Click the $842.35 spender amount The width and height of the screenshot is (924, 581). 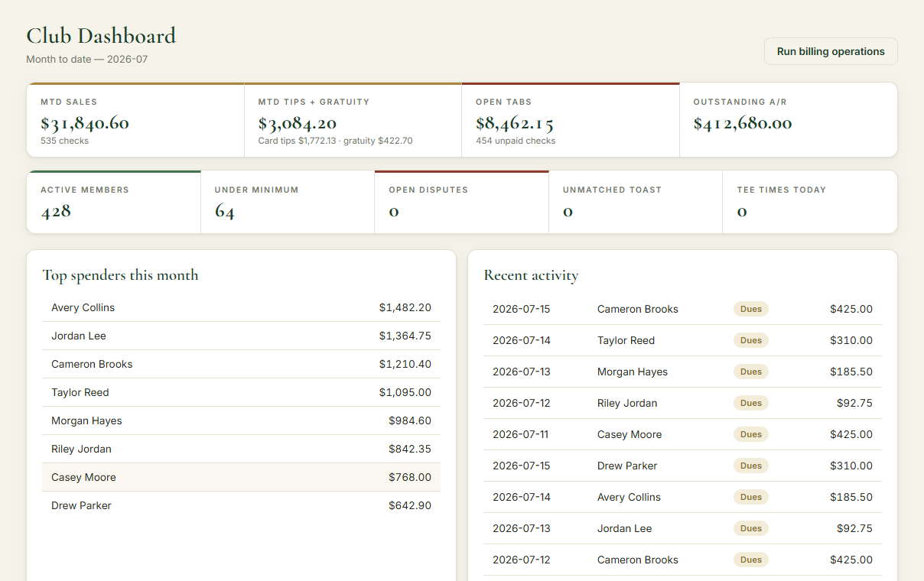[x=410, y=449]
